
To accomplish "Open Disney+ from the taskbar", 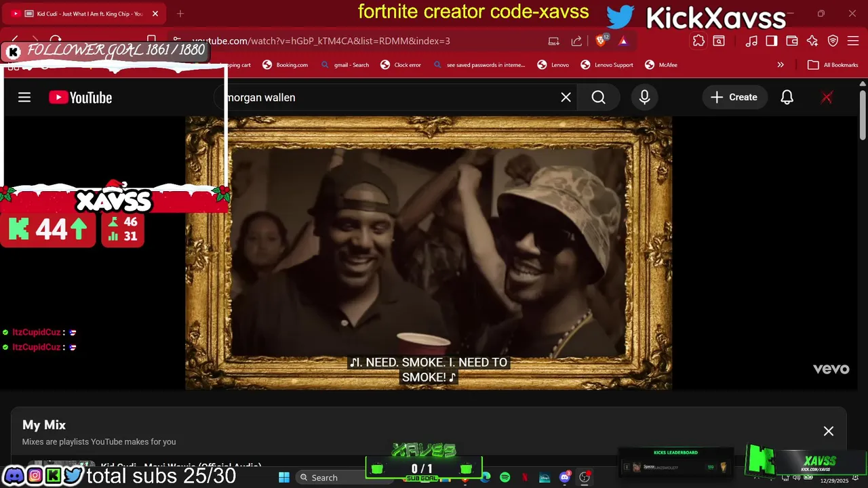I will [x=545, y=477].
